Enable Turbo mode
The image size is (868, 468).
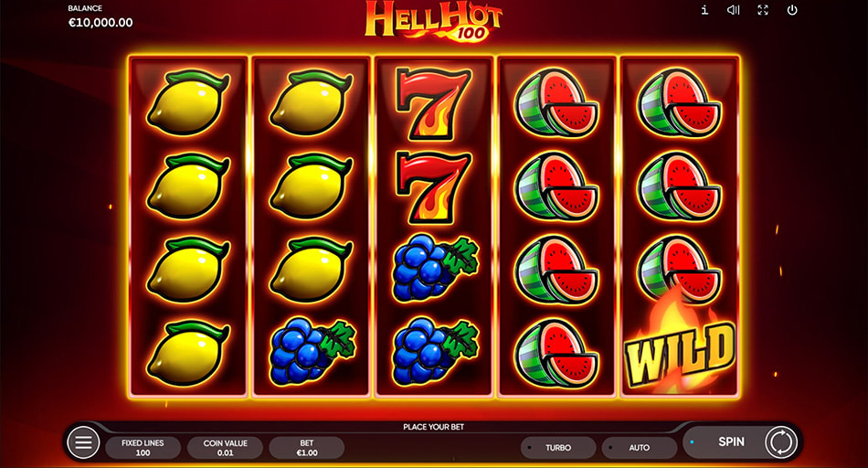click(x=558, y=448)
